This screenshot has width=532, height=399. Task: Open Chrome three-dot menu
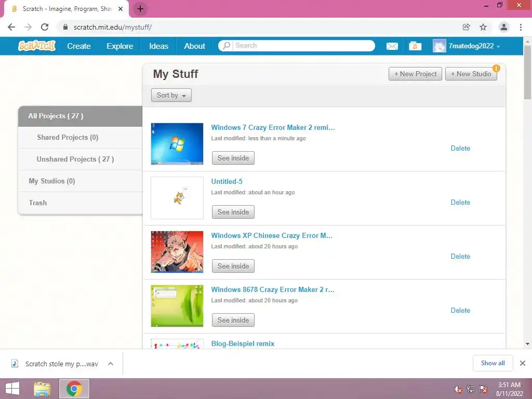(521, 27)
